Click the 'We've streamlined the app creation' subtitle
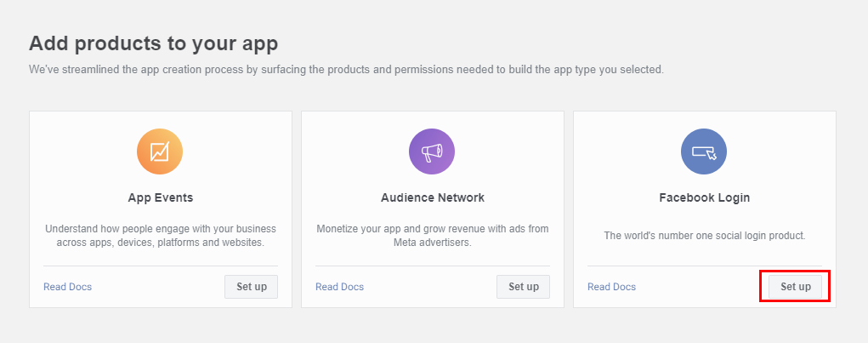Image resolution: width=868 pixels, height=343 pixels. coord(346,71)
